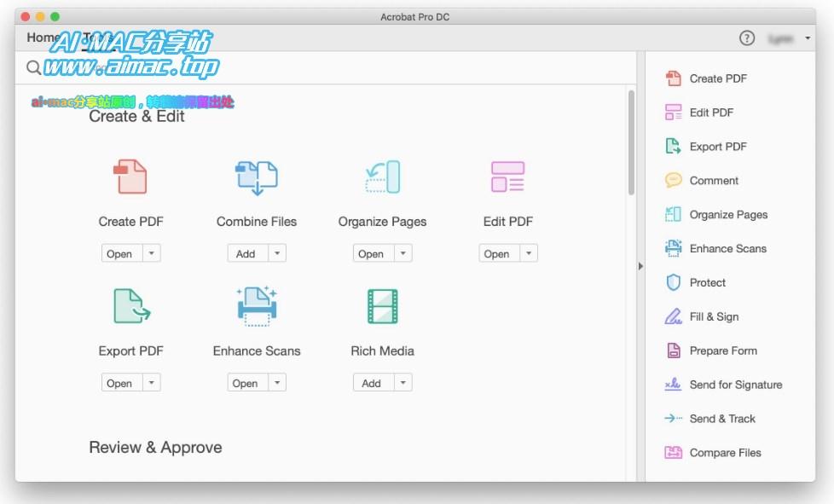Select Organize Pages icon in right sidebar

coord(674,214)
